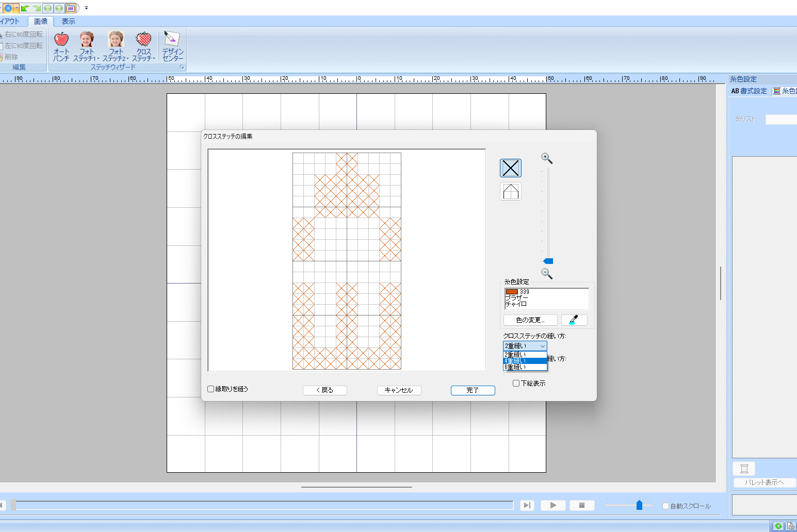This screenshot has width=797, height=532.
Task: Open the デザインセンター tool
Action: [172, 46]
